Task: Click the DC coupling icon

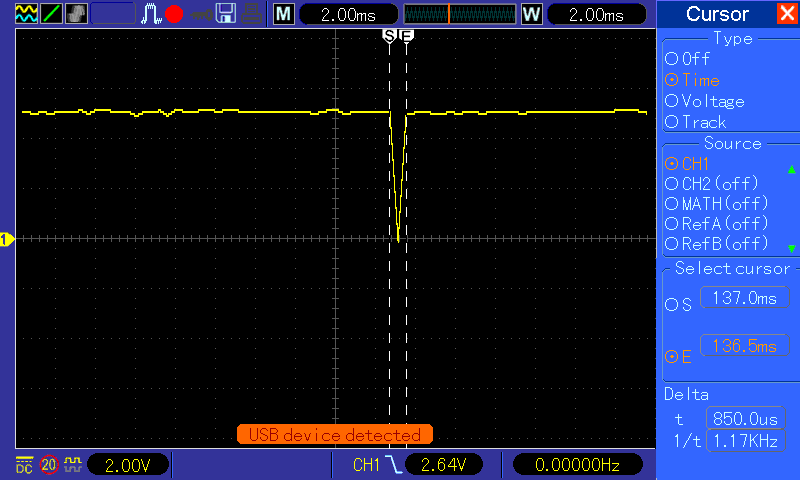Action: click(x=24, y=465)
